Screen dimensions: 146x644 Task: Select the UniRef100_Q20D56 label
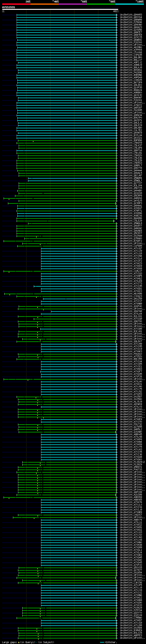tap(131, 30)
